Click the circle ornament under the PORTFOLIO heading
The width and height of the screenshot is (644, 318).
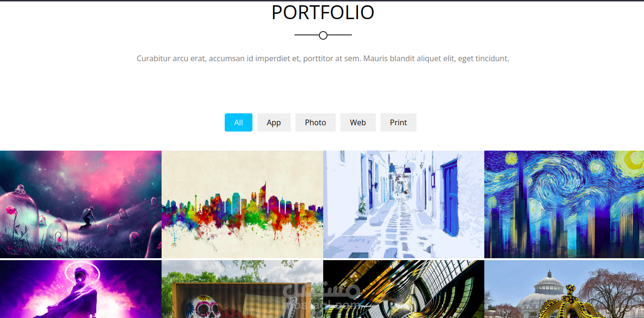click(x=323, y=35)
